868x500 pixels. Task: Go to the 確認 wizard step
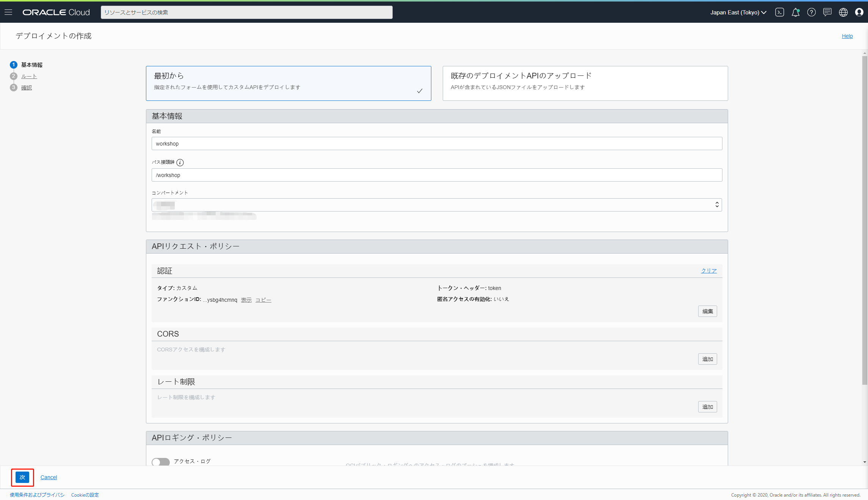tap(26, 88)
